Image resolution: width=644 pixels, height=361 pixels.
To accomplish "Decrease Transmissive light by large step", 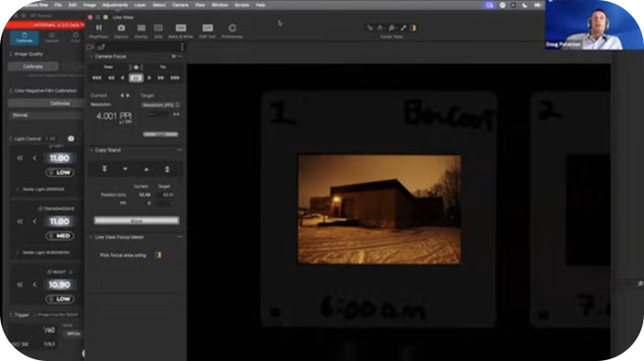I will tap(19, 222).
